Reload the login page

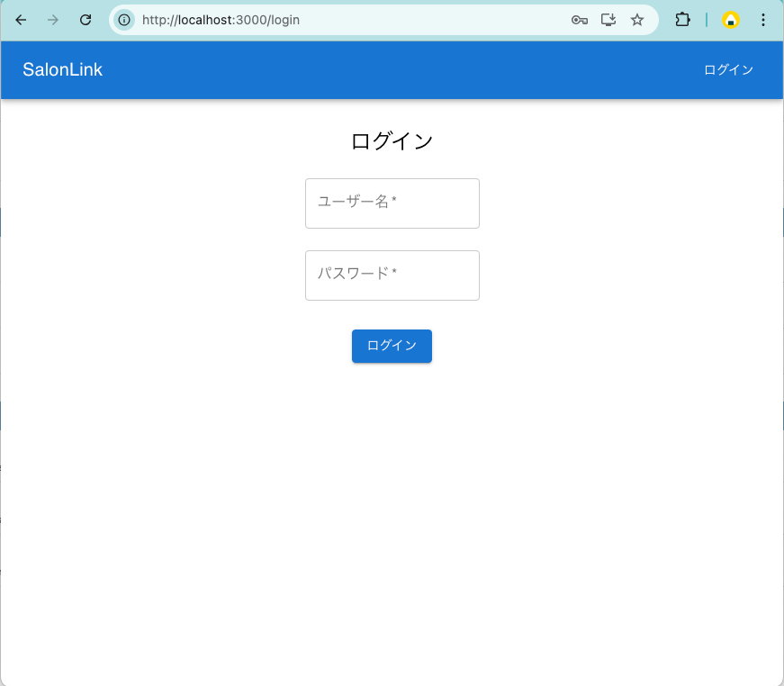point(86,20)
